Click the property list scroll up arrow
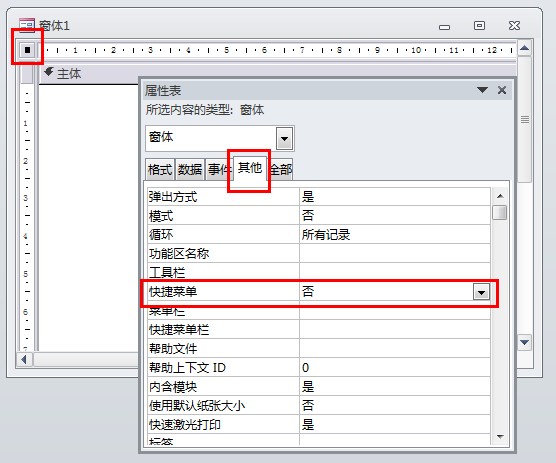The height and width of the screenshot is (463, 556). click(x=500, y=196)
